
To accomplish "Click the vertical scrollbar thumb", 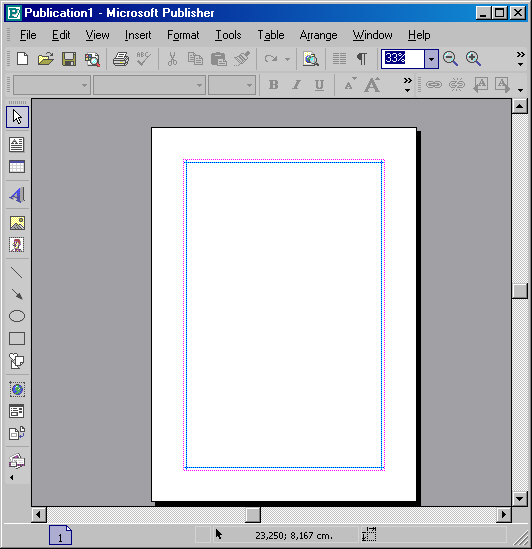I will tap(520, 291).
